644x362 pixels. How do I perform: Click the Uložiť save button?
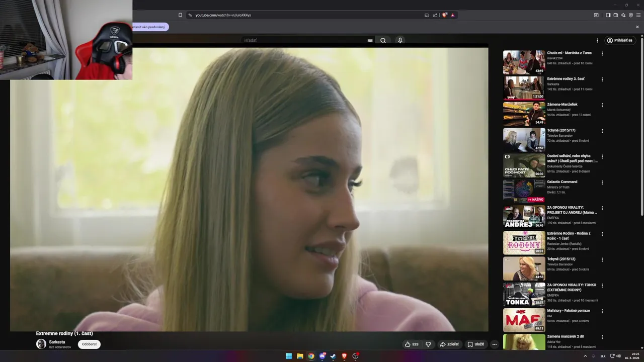(x=476, y=344)
